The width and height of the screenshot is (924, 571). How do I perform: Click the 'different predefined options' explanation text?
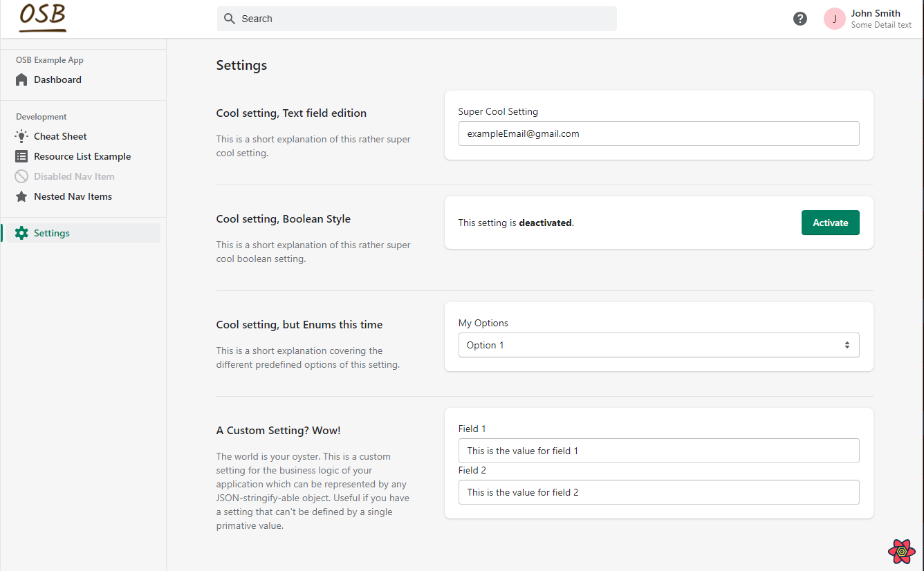point(308,357)
